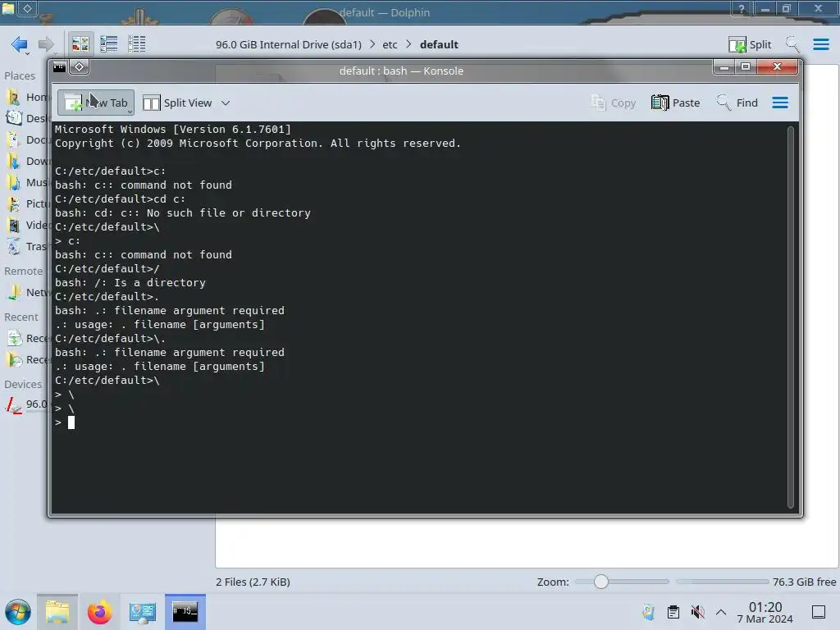
Task: Click Copy in Konsole toolbar
Action: coord(613,103)
